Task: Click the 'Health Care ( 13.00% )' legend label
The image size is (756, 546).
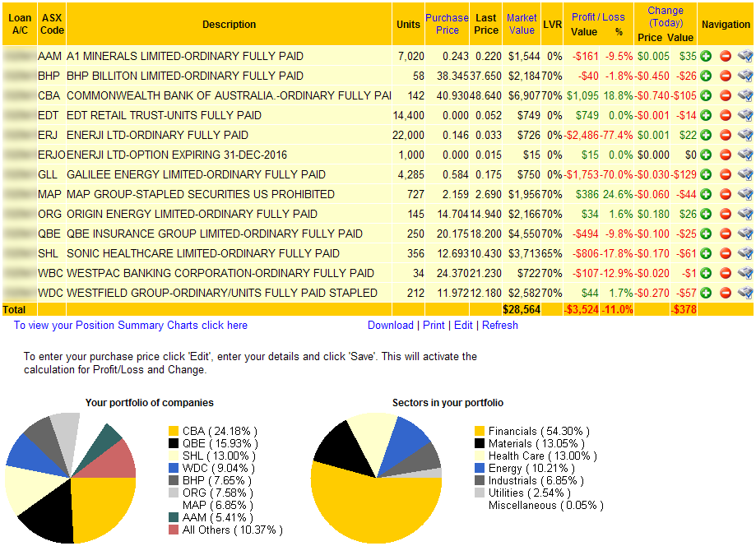Action: 542,456
